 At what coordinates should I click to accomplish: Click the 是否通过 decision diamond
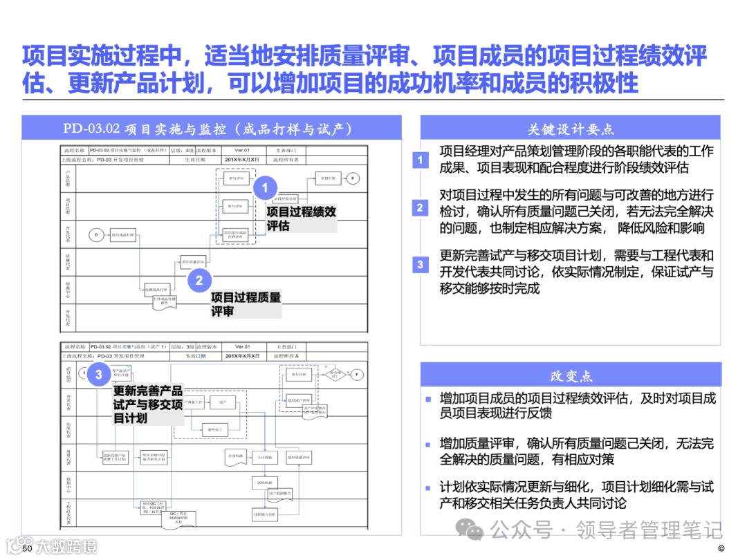point(335,375)
